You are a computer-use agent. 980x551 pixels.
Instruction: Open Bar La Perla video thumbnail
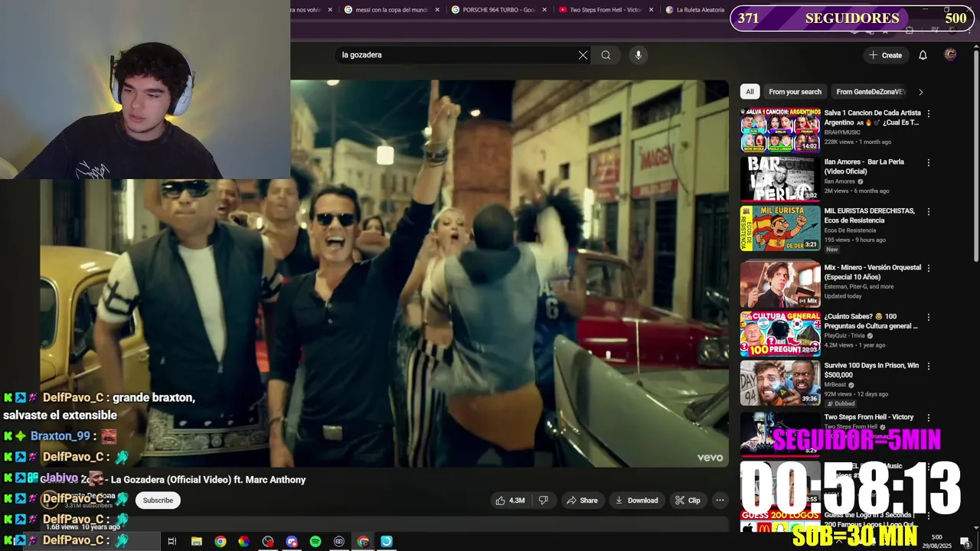click(x=780, y=178)
